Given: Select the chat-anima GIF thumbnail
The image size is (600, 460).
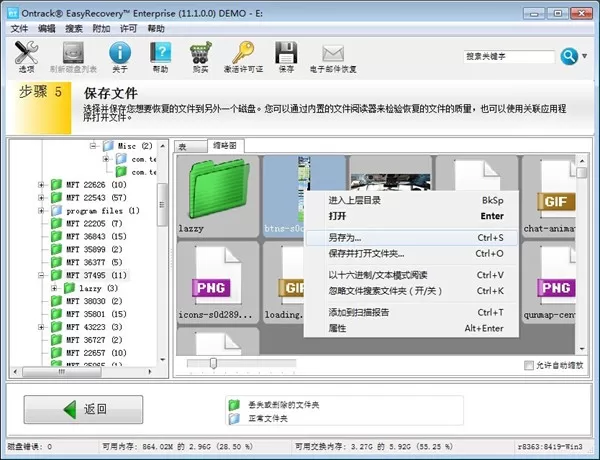Looking at the screenshot, I should tap(549, 196).
